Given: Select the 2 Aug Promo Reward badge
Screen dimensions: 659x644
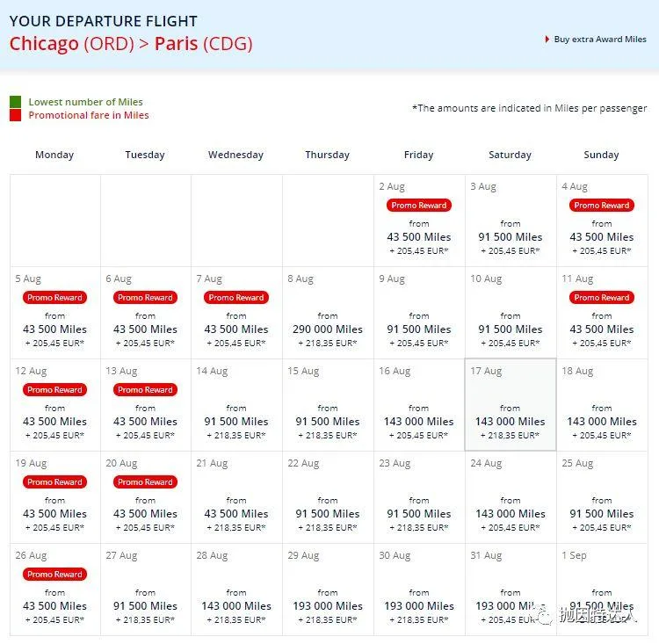Looking at the screenshot, I should tap(419, 206).
